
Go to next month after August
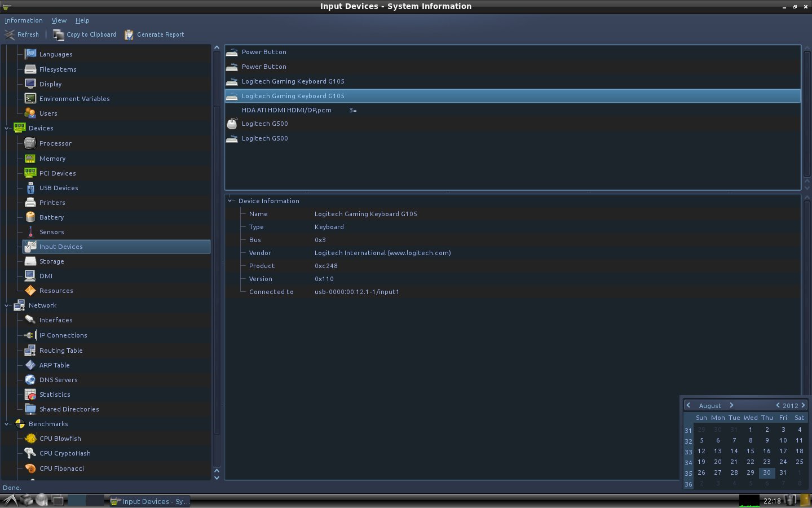click(731, 405)
